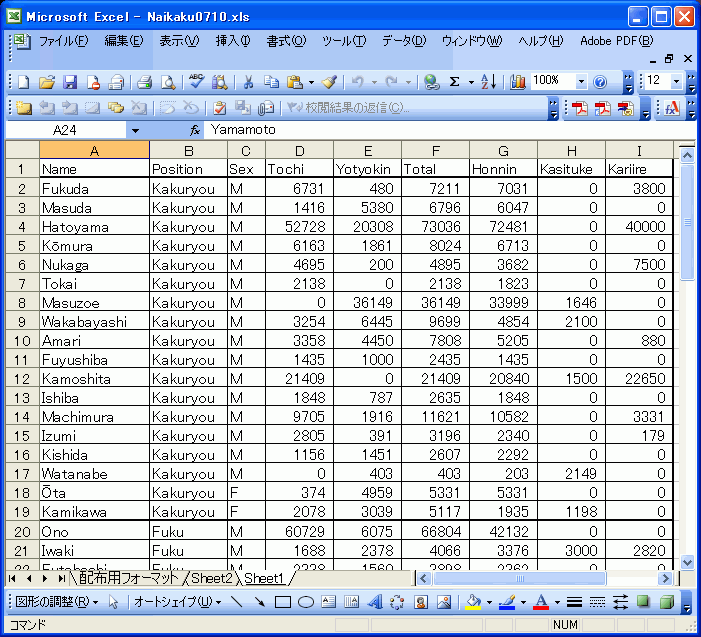Click the fill color paint bucket
The image size is (701, 637).
[475, 602]
